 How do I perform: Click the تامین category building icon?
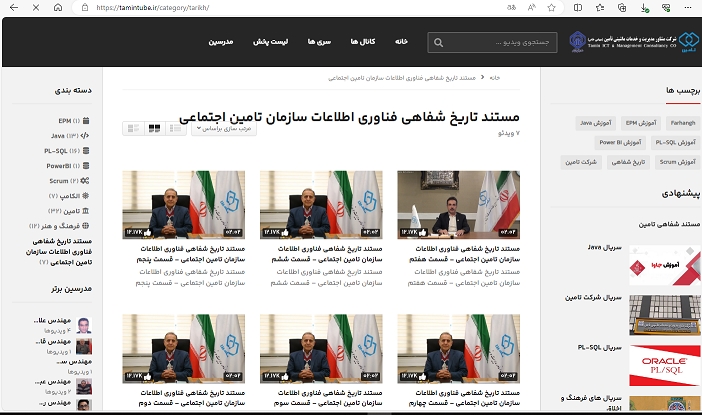tap(86, 210)
